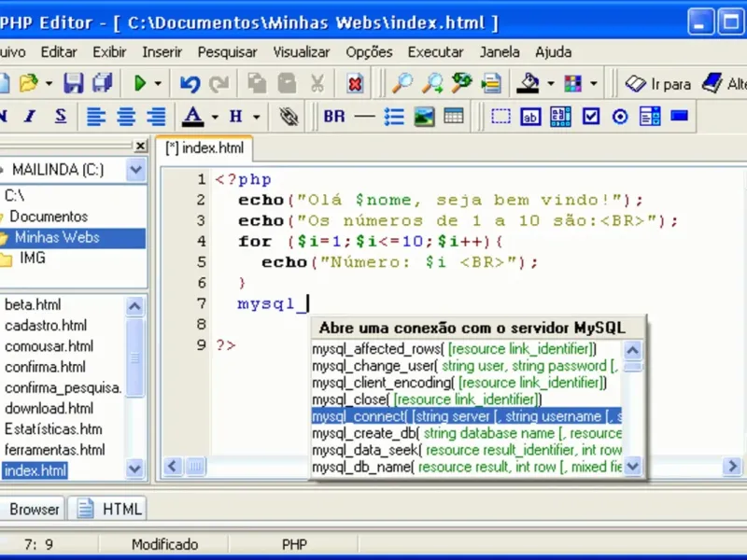Open Find with the magnifying glass icon

pyautogui.click(x=402, y=83)
